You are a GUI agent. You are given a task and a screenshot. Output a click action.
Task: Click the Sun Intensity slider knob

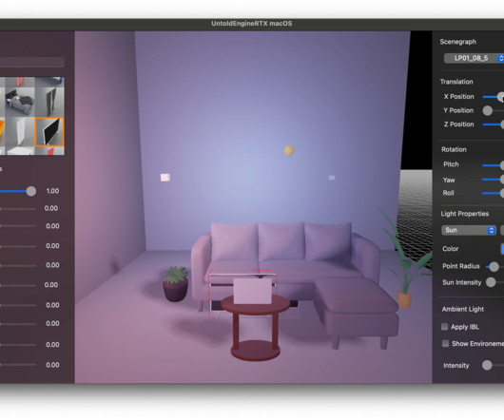[491, 282]
